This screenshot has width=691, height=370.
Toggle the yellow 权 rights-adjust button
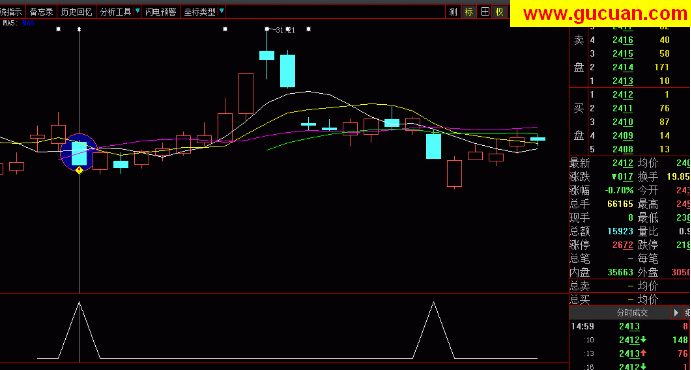(x=500, y=12)
